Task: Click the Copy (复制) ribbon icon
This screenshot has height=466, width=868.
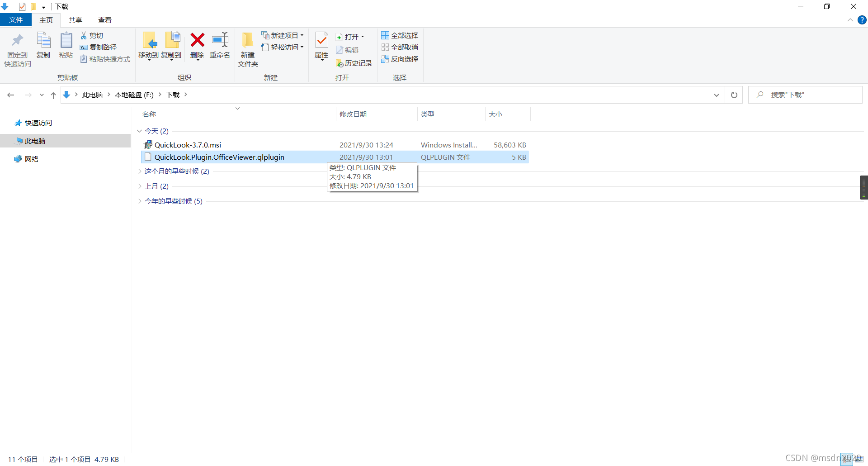Action: [43, 41]
